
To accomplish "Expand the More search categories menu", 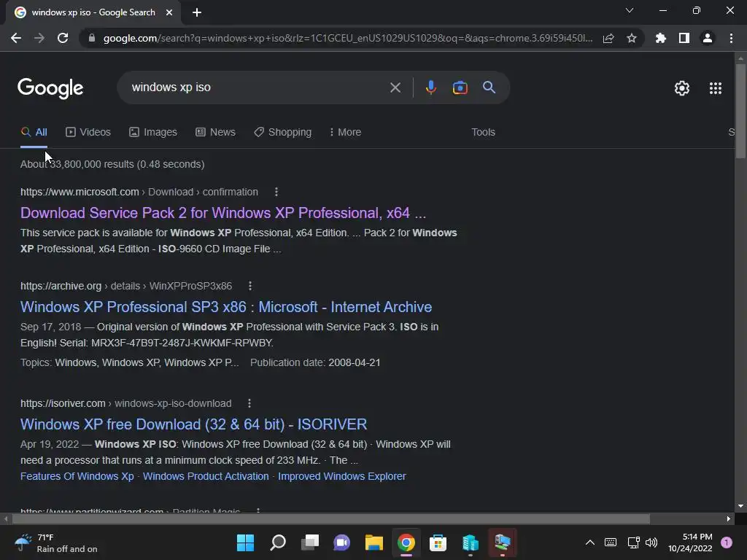I will tap(345, 132).
